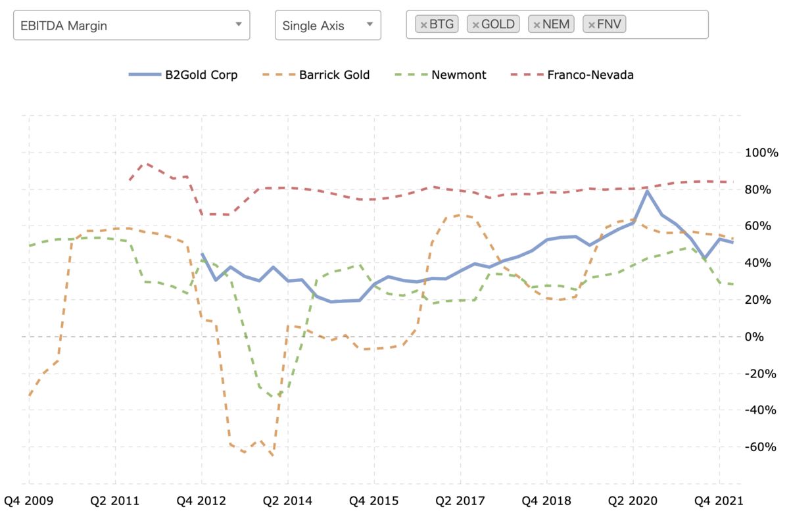Click the Q2 2014 x-axis label

pyautogui.click(x=288, y=500)
